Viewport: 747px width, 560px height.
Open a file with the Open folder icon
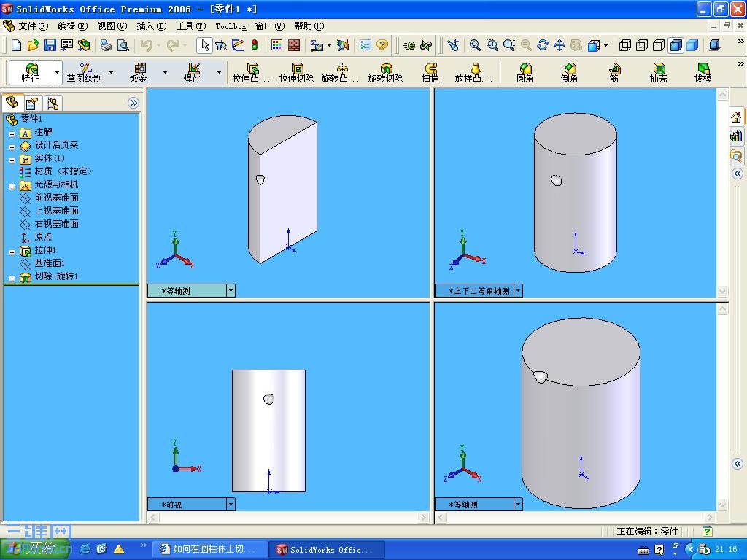tap(33, 45)
